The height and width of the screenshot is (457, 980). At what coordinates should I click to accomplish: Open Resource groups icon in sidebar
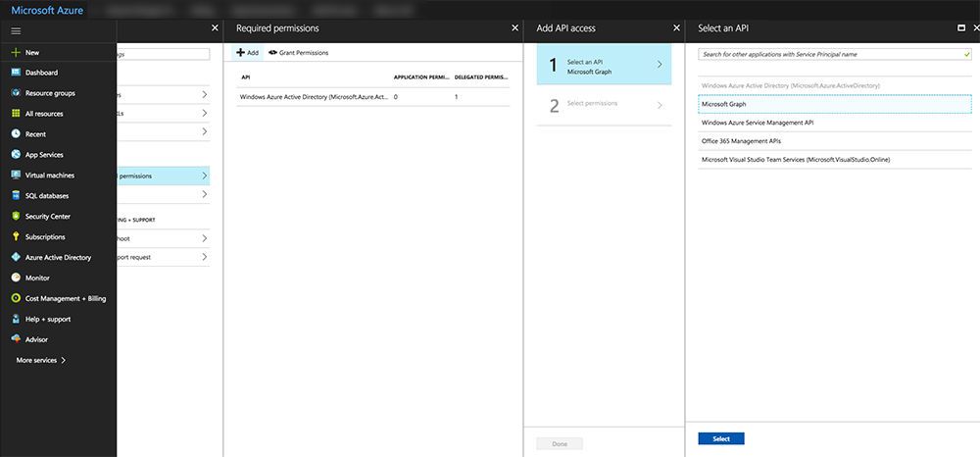point(16,93)
